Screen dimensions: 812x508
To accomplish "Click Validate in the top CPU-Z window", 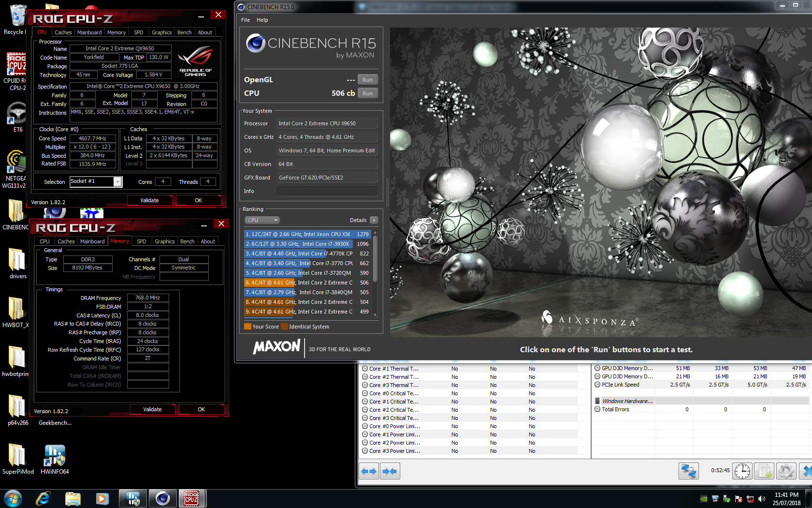I will pyautogui.click(x=149, y=200).
